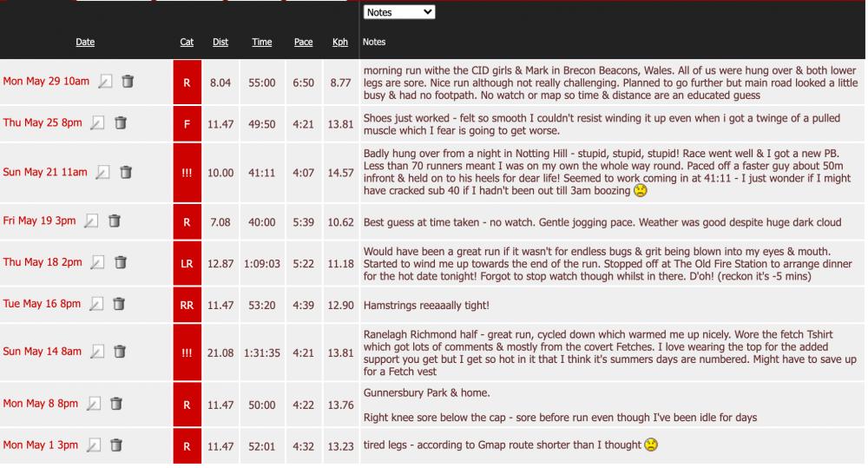Delete the Tue May 16 8pm entry

(118, 304)
